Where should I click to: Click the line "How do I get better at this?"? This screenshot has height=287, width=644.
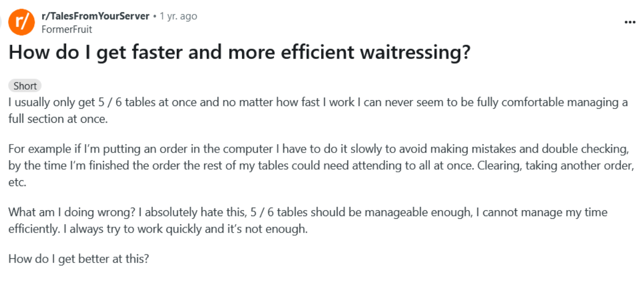pyautogui.click(x=79, y=259)
